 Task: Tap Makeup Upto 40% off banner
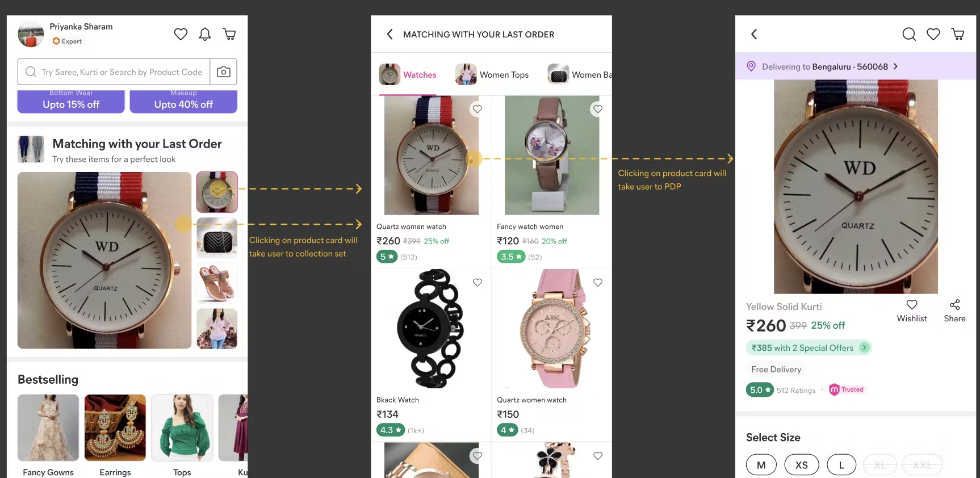tap(183, 102)
